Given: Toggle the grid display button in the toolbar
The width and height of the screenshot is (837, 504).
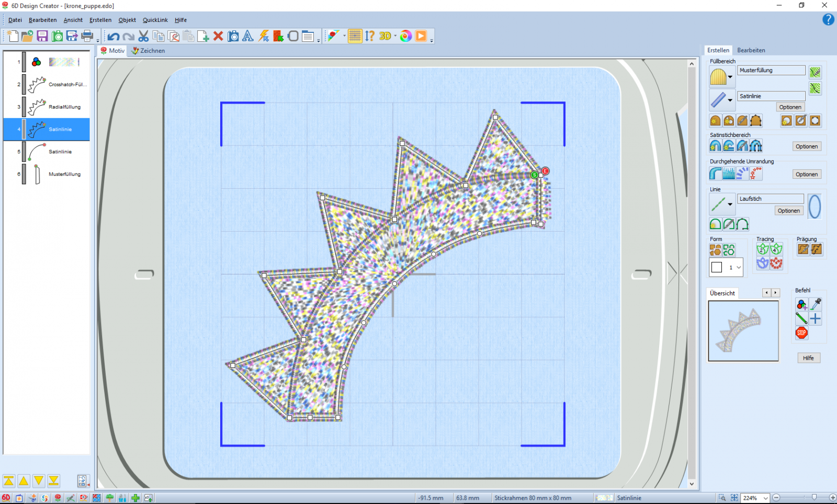Looking at the screenshot, I should pos(355,36).
